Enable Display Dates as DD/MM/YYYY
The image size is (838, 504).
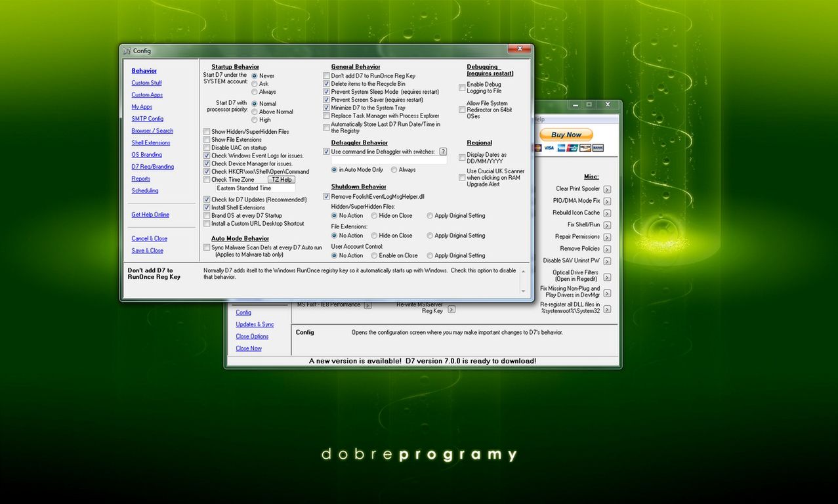pos(462,157)
